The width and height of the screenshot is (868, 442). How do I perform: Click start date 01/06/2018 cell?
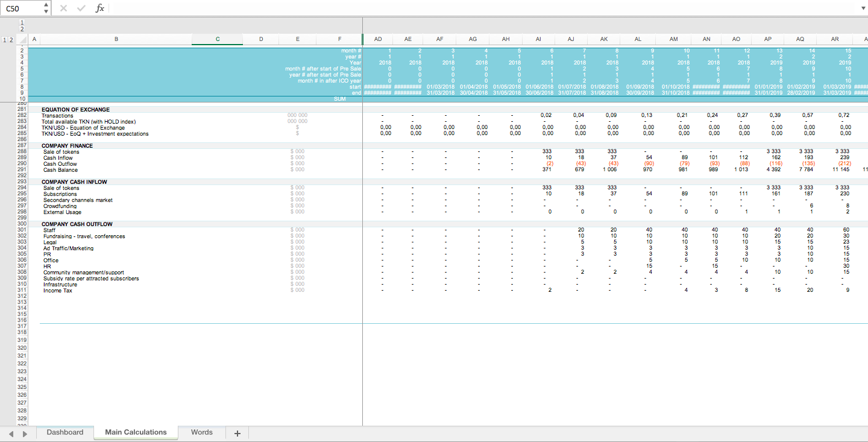click(x=539, y=87)
